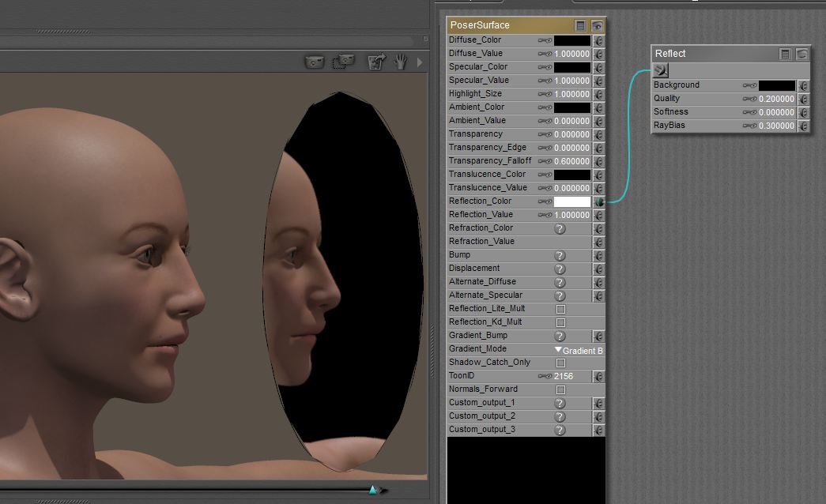Image resolution: width=826 pixels, height=504 pixels.
Task: Click Diffuse_Color input plug icon
Action: click(x=599, y=40)
